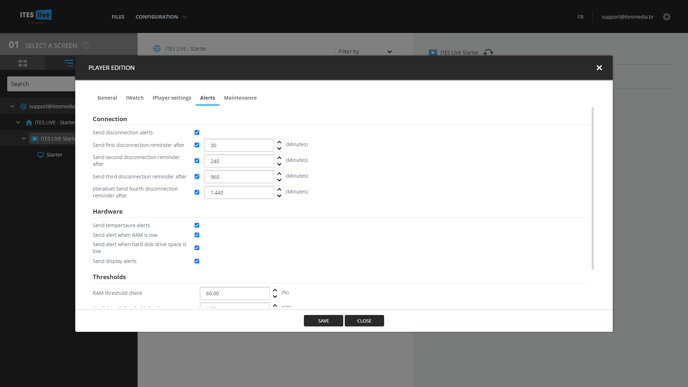
Task: Toggle Send temperature alerts checkbox
Action: [197, 225]
